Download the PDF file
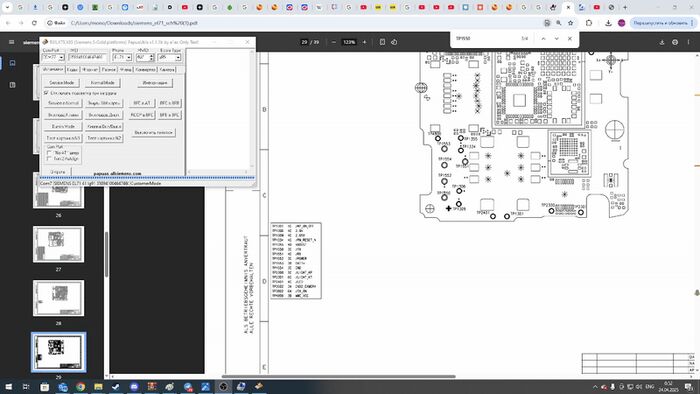 point(662,42)
